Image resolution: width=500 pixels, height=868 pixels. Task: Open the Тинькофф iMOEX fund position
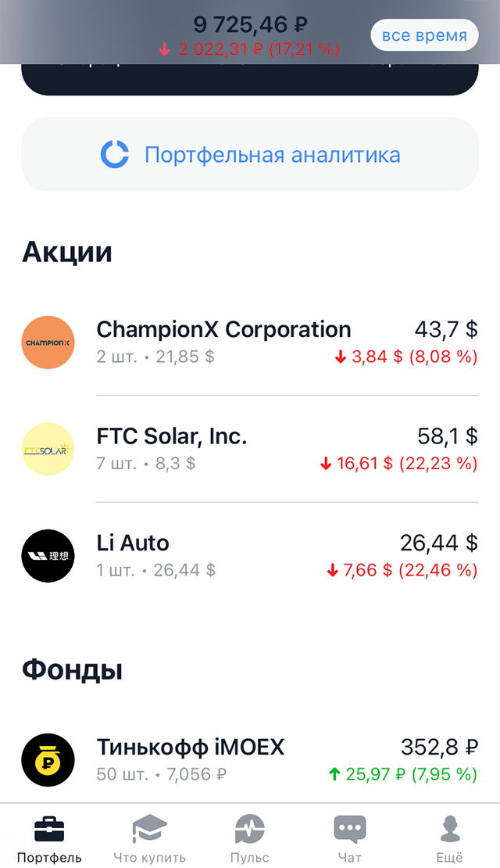(x=190, y=748)
